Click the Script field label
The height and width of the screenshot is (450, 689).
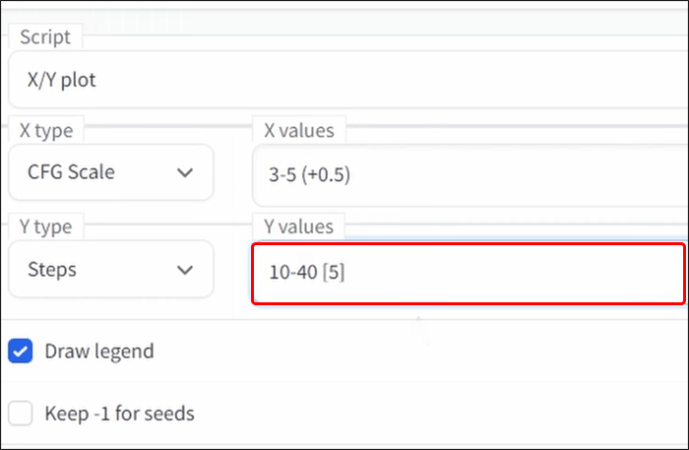pyautogui.click(x=44, y=37)
